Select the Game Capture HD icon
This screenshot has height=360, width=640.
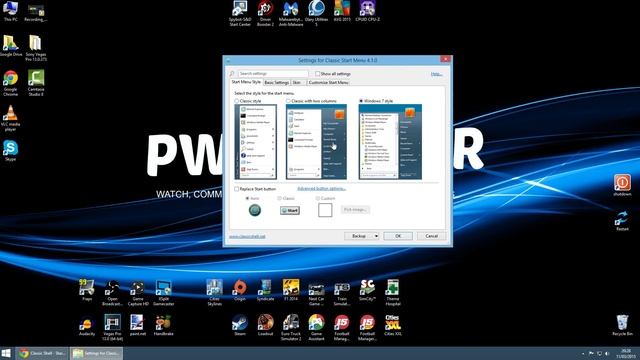click(138, 293)
